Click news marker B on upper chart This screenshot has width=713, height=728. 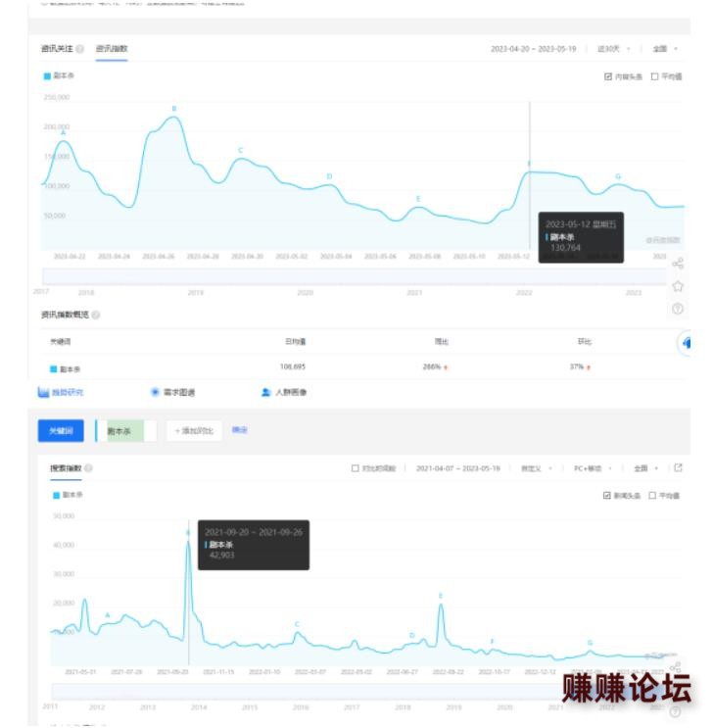174,109
